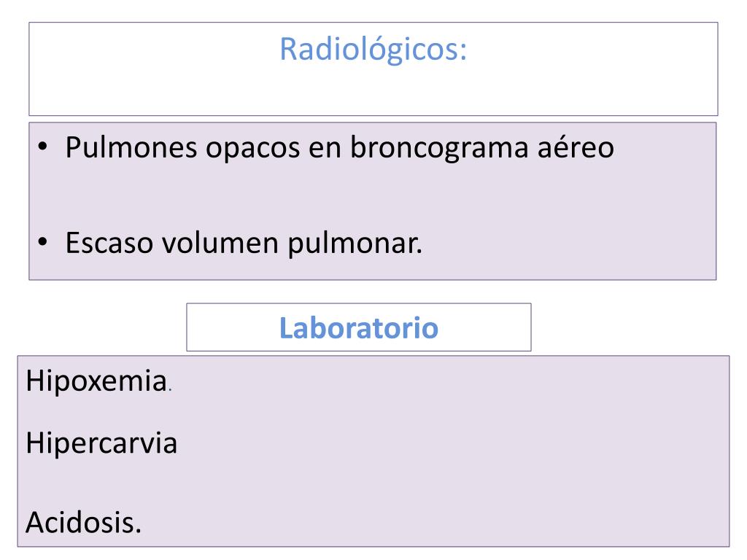Click the word Hipercarvia
The width and height of the screenshot is (747, 560).
(101, 443)
